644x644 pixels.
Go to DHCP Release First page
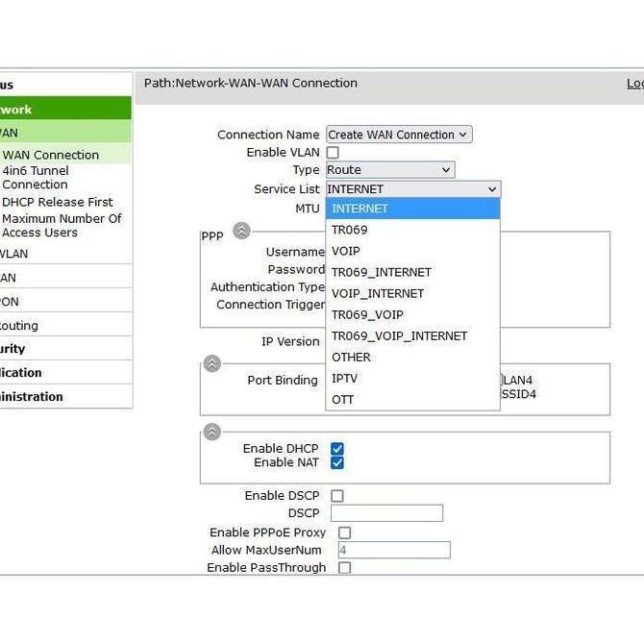pos(58,202)
